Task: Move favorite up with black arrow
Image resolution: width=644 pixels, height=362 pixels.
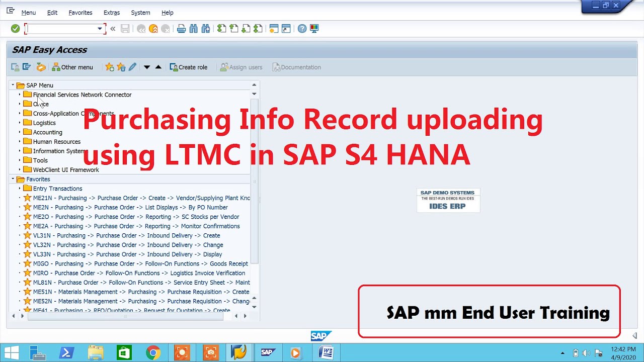Action: (158, 67)
